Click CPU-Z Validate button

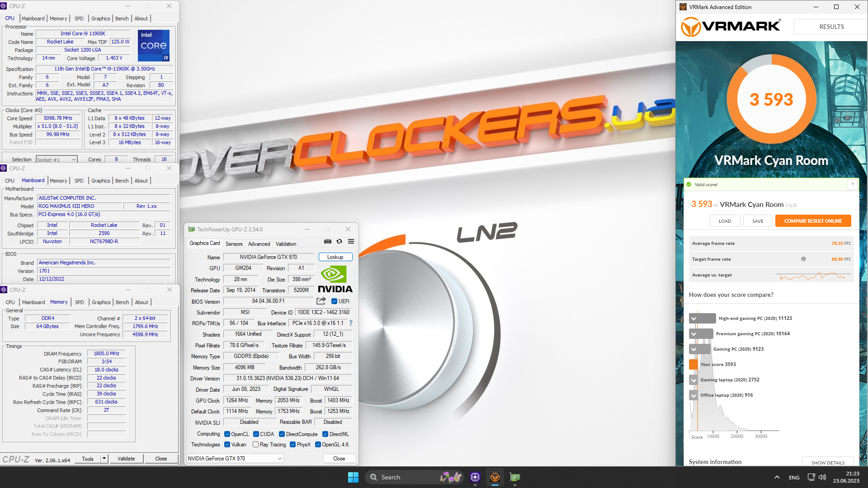126,459
